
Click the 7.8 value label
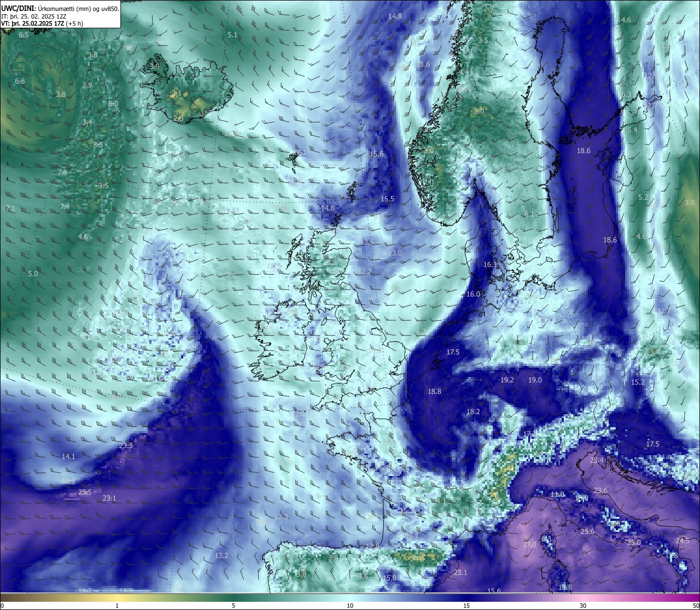click(x=62, y=173)
